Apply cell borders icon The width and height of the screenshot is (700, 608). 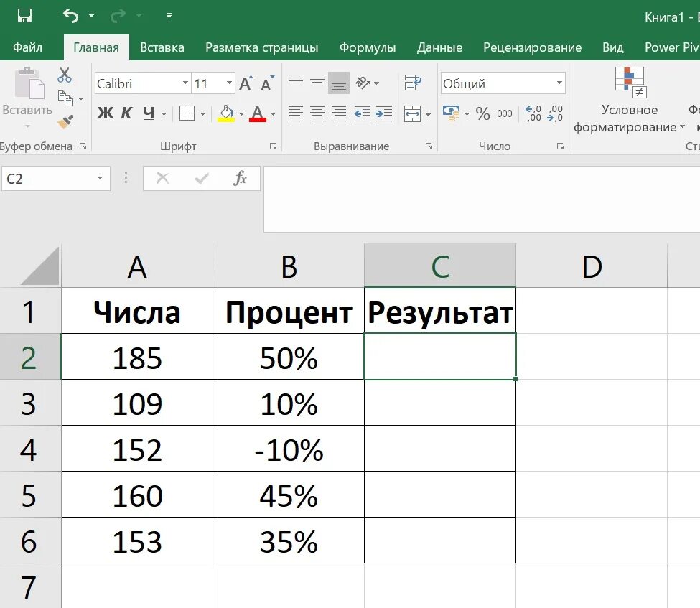coord(187,113)
